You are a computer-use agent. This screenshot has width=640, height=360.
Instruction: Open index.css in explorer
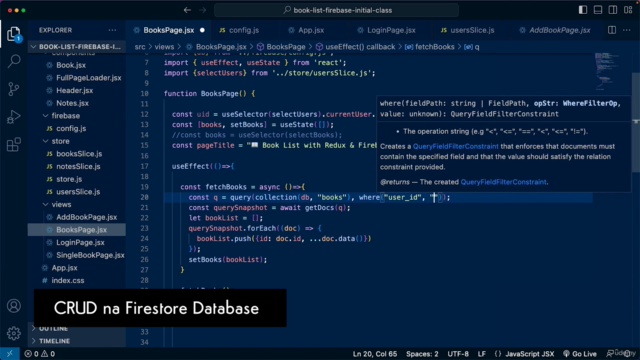tap(67, 280)
